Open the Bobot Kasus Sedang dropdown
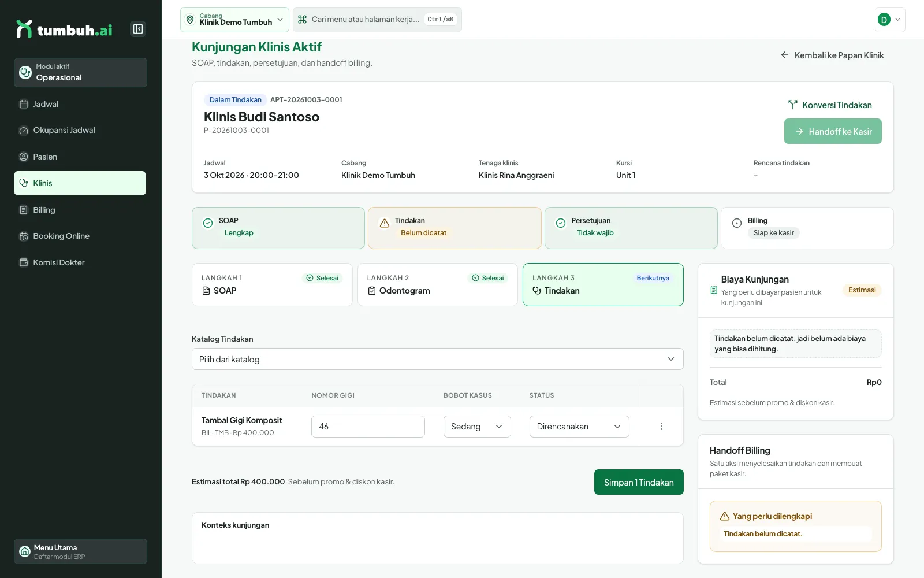This screenshot has width=924, height=578. pos(477,427)
